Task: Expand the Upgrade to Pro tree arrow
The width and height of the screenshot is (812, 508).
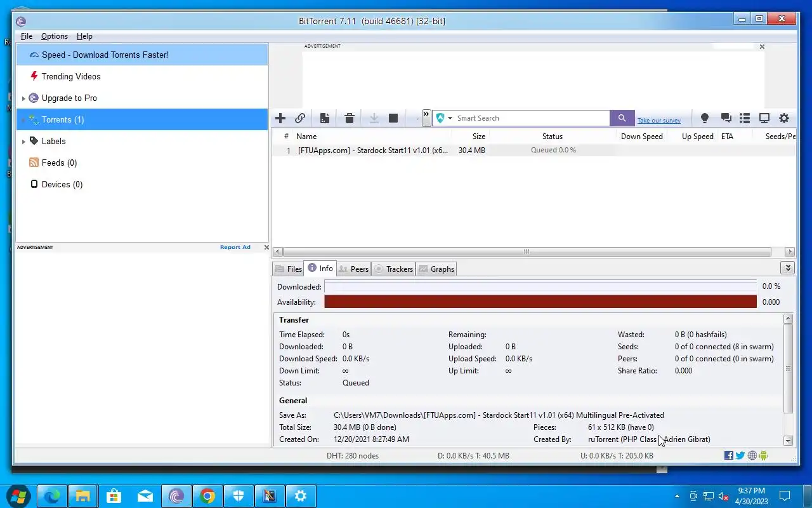Action: coord(23,98)
